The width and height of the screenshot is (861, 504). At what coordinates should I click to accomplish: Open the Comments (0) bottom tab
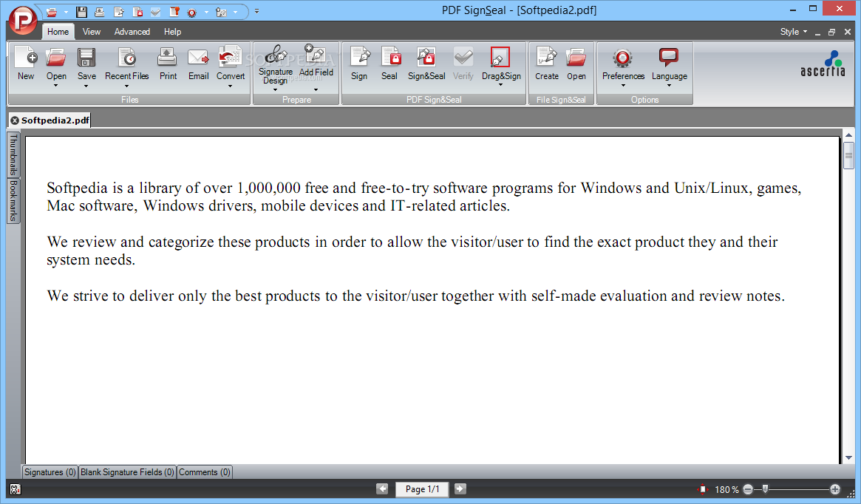pos(204,472)
